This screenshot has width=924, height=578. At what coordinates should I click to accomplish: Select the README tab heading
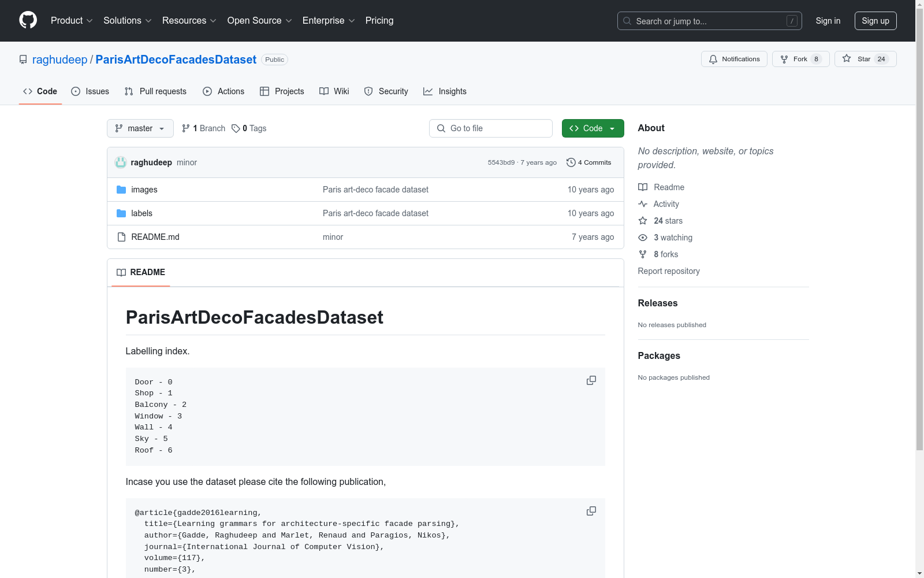click(x=141, y=272)
